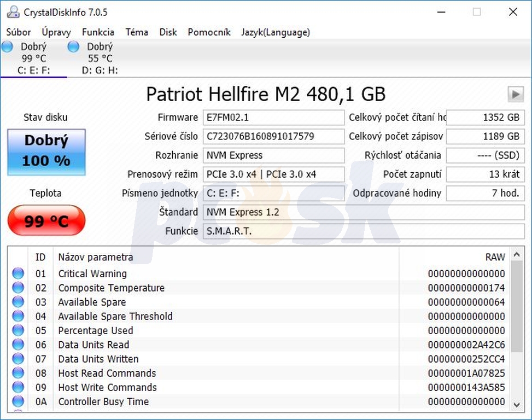Viewport: 532px width, 420px height.
Task: Close the CrystalDiskInfo window
Action: [x=513, y=12]
